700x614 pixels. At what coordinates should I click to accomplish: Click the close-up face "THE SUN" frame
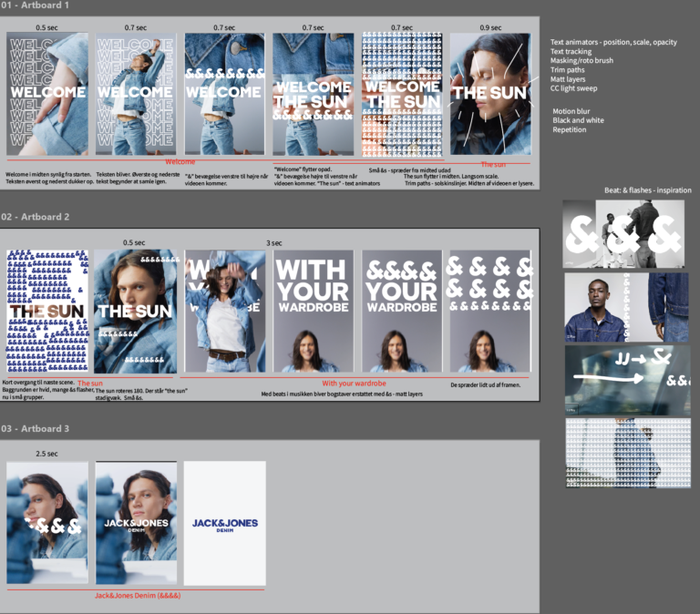coord(490,94)
